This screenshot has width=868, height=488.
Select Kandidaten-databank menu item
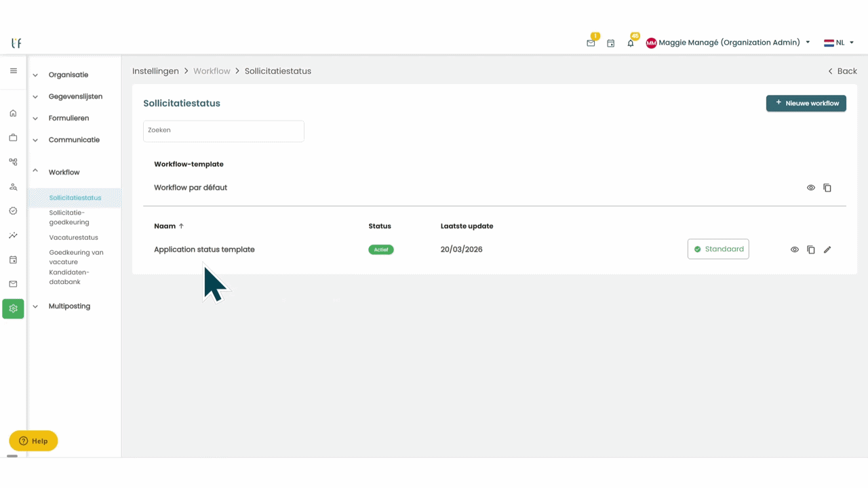(x=68, y=277)
